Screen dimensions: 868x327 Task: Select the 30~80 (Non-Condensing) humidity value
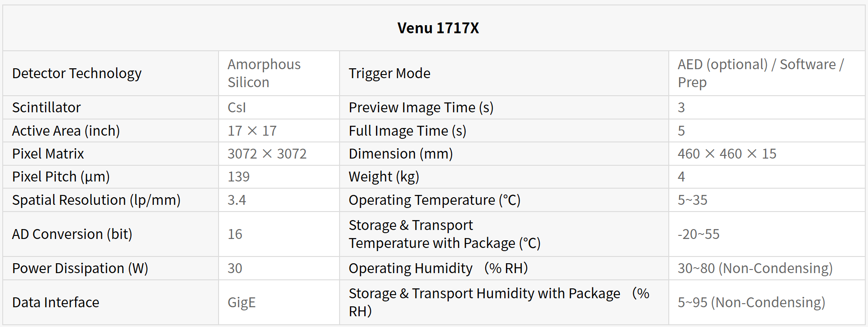755,268
